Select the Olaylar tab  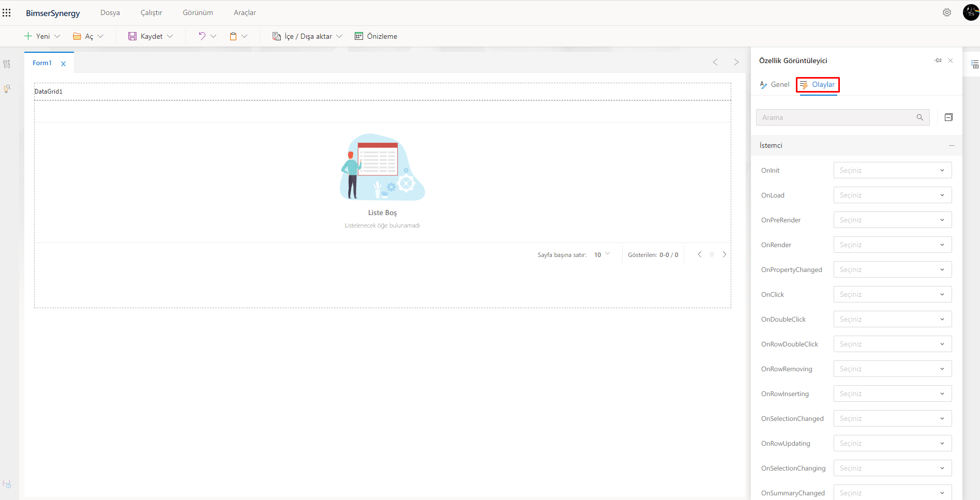818,85
